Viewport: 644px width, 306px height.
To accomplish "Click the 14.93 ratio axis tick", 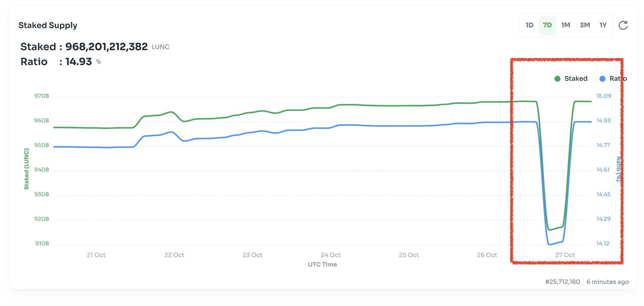I will click(603, 121).
